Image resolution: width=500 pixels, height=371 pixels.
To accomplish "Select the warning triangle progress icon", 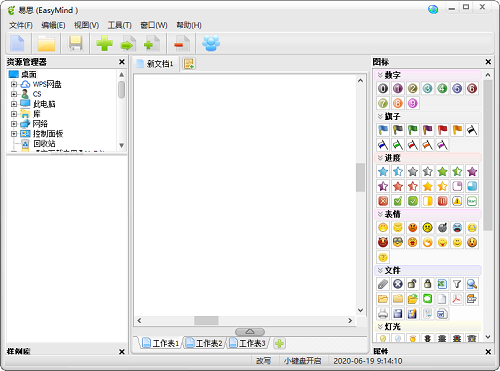I will coord(457,201).
